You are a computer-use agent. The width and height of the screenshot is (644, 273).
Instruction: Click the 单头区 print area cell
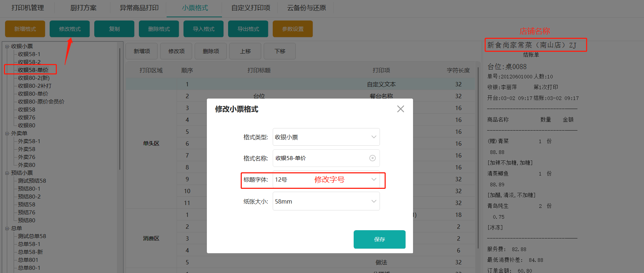pyautogui.click(x=151, y=144)
